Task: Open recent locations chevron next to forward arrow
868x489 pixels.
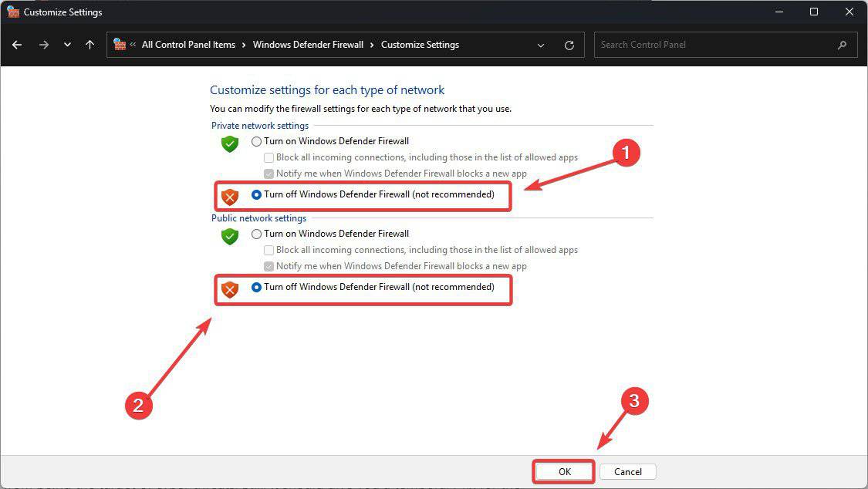Action: click(67, 45)
